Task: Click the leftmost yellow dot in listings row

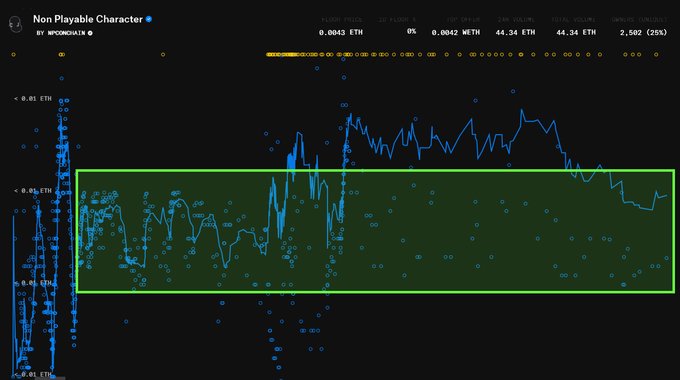Action: coord(13,55)
